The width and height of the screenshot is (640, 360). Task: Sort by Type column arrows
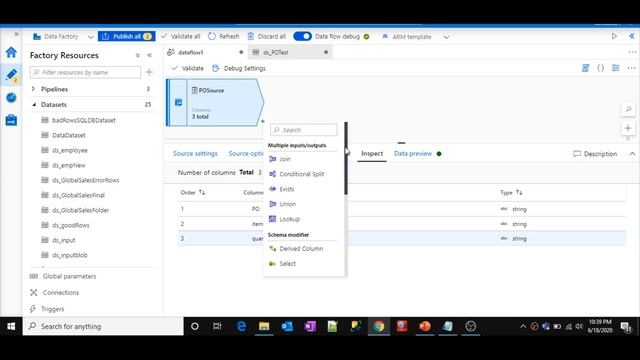click(x=519, y=192)
